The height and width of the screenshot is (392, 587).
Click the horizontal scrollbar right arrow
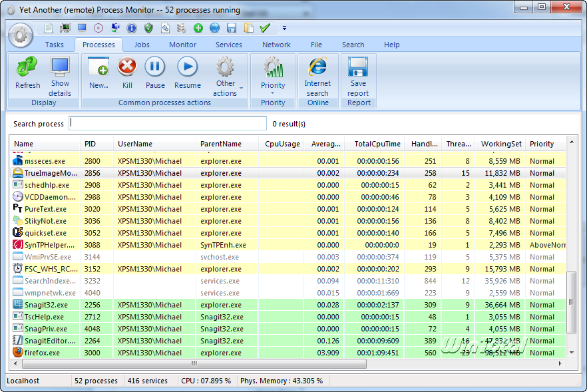[560, 363]
